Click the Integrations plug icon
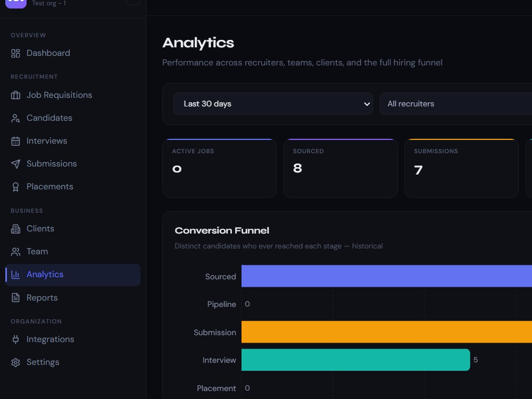The image size is (532, 399). (15, 339)
